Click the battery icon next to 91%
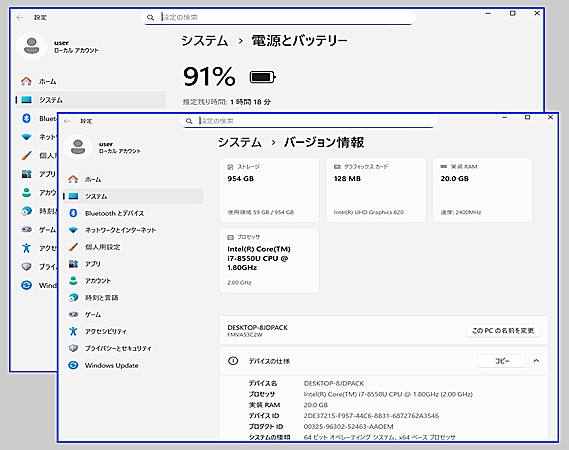Viewport: 569px width, 450px height. 263,77
